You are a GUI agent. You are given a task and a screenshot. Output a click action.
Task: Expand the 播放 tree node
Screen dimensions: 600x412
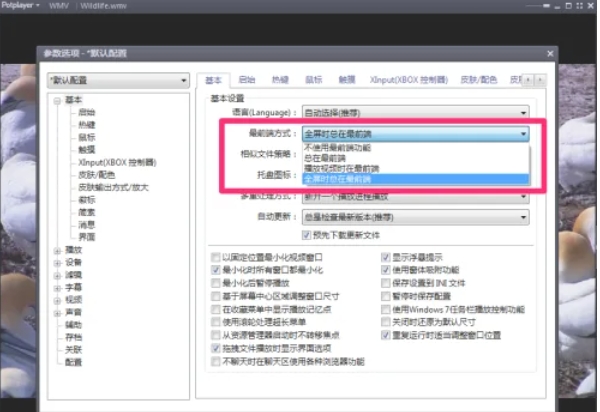(x=57, y=250)
